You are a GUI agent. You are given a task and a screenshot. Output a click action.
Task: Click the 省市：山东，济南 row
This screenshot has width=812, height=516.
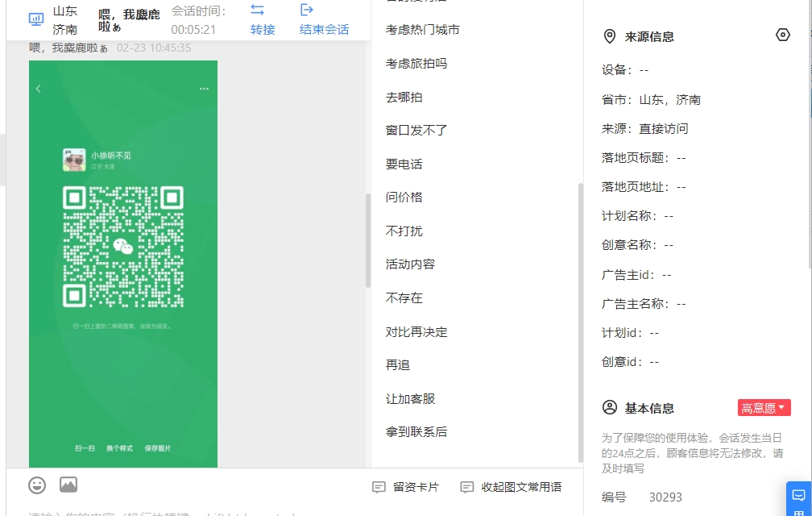[651, 99]
